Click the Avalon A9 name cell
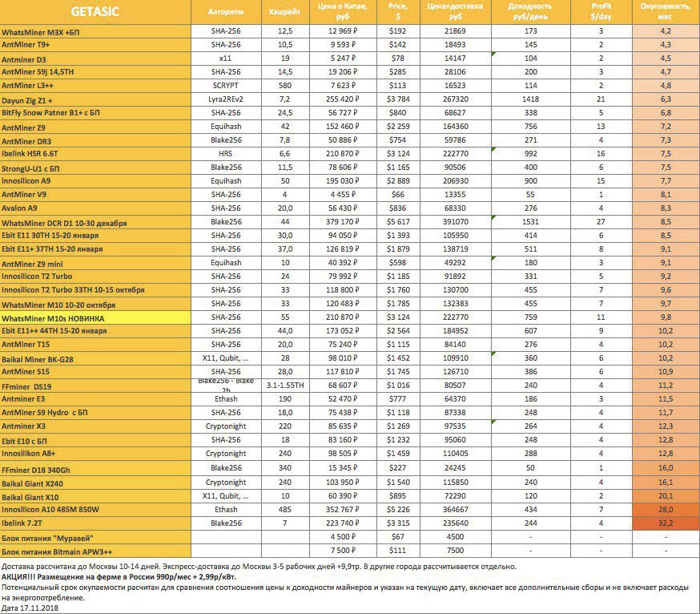Viewport: 700px width, 614px height. click(x=95, y=208)
